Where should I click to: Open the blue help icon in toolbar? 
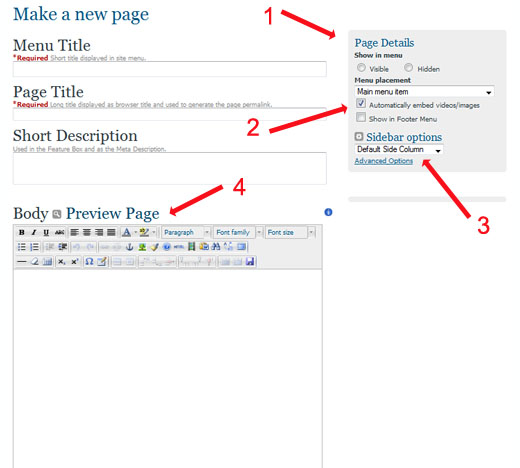tap(167, 247)
